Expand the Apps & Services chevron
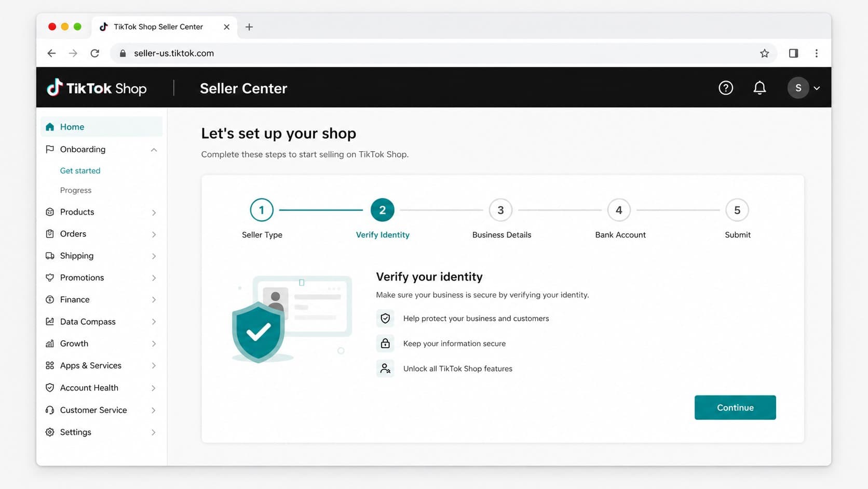Screen dimensions: 868x489 click(x=154, y=366)
